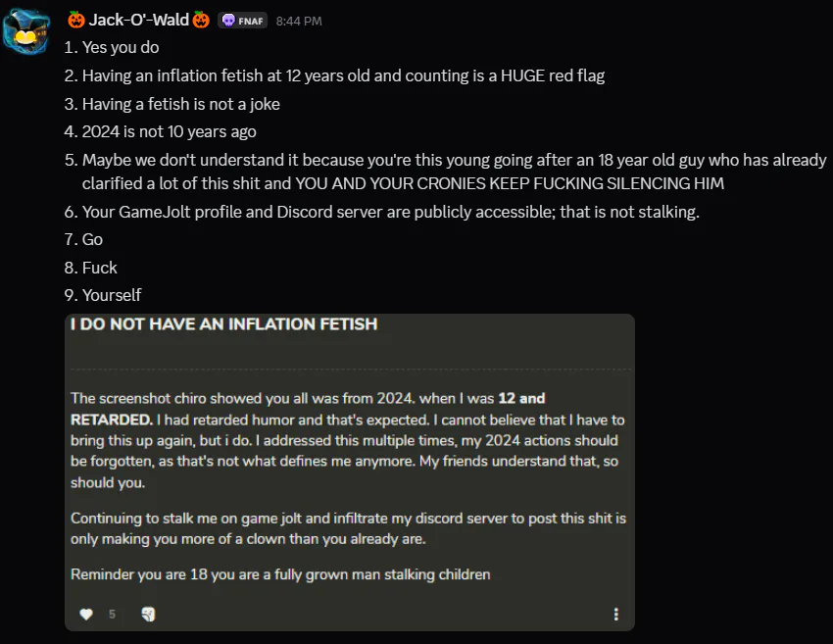The image size is (833, 644).
Task: Click the line containing "HUGE red flag"
Action: [x=343, y=75]
